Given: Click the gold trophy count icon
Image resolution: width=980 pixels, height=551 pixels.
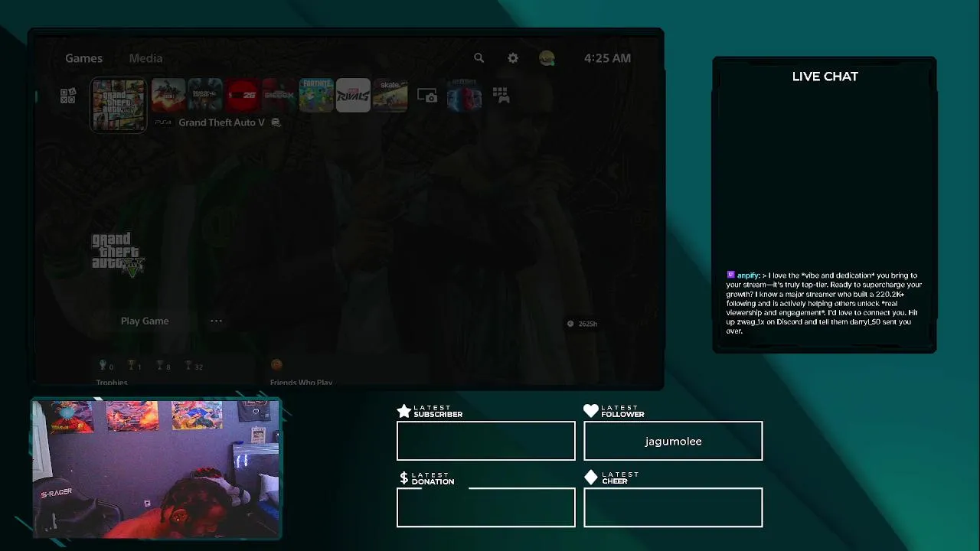Looking at the screenshot, I should (x=131, y=367).
